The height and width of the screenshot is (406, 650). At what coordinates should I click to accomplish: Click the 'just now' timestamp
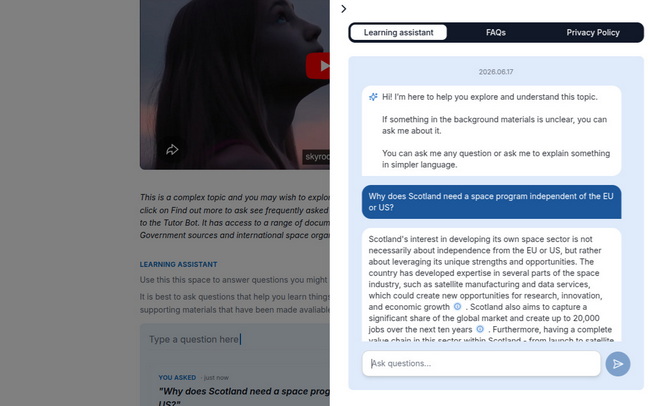point(216,377)
